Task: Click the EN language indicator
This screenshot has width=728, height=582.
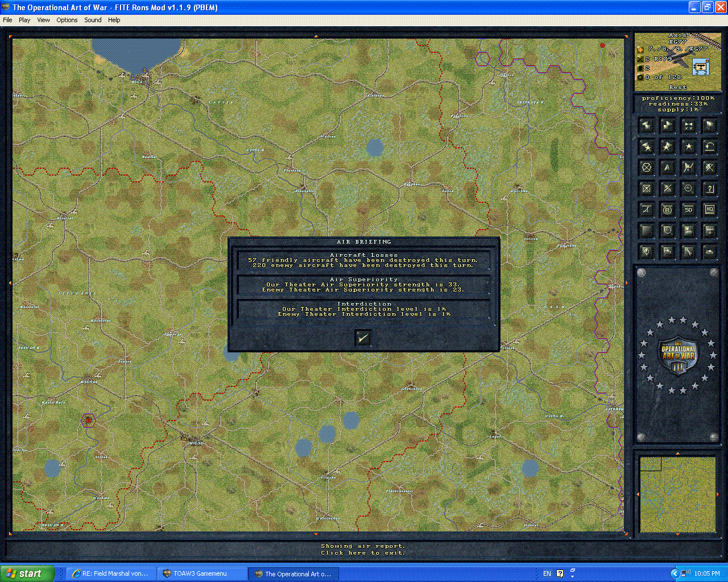Action: pyautogui.click(x=547, y=573)
